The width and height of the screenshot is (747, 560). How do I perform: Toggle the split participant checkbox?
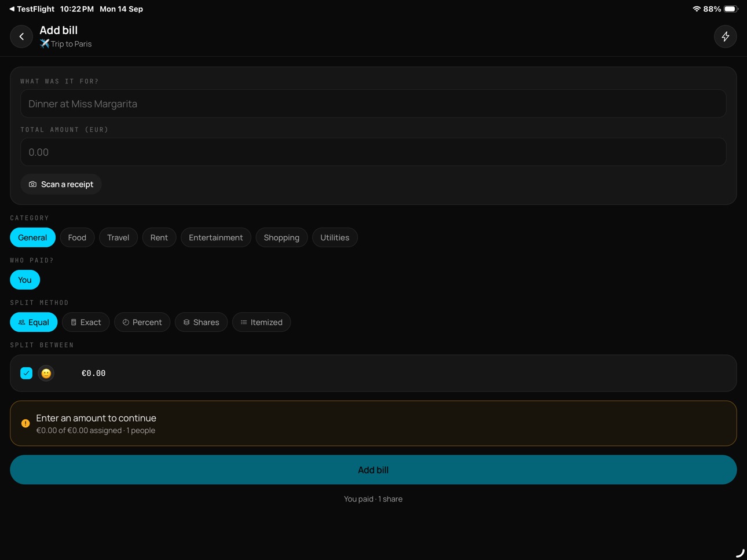26,374
